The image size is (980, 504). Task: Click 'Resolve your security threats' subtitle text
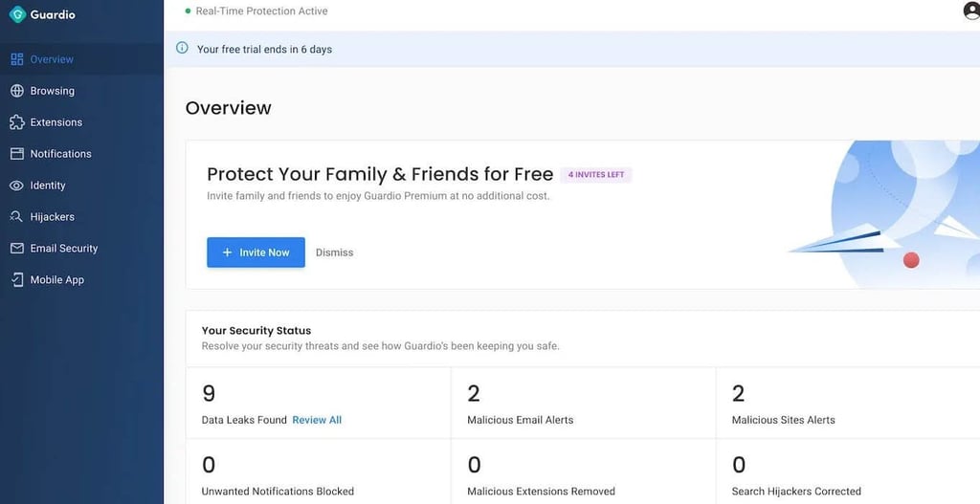pos(380,345)
